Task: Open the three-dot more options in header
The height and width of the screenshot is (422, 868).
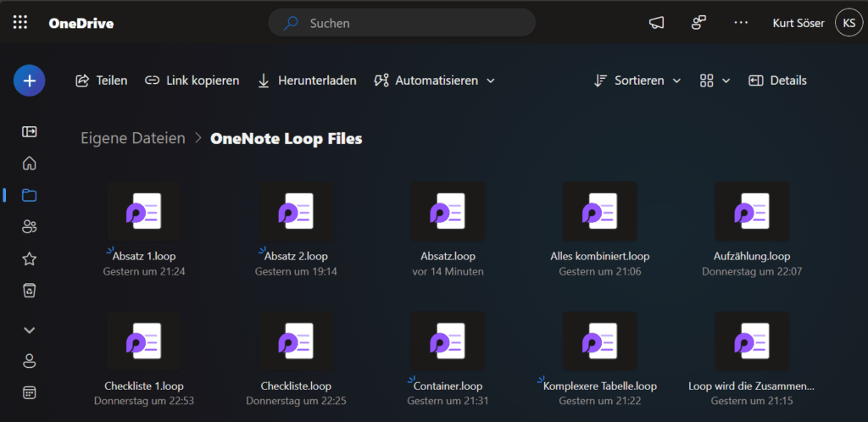Action: 741,23
